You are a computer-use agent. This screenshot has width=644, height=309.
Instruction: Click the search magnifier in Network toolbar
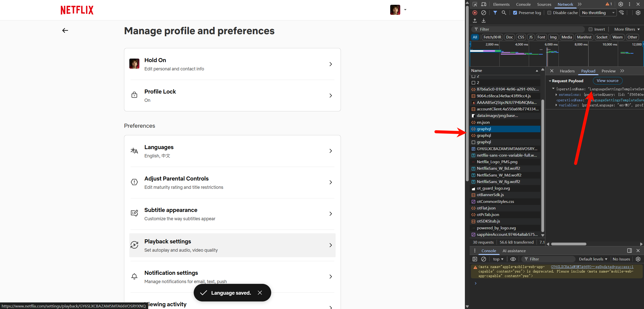tap(504, 13)
